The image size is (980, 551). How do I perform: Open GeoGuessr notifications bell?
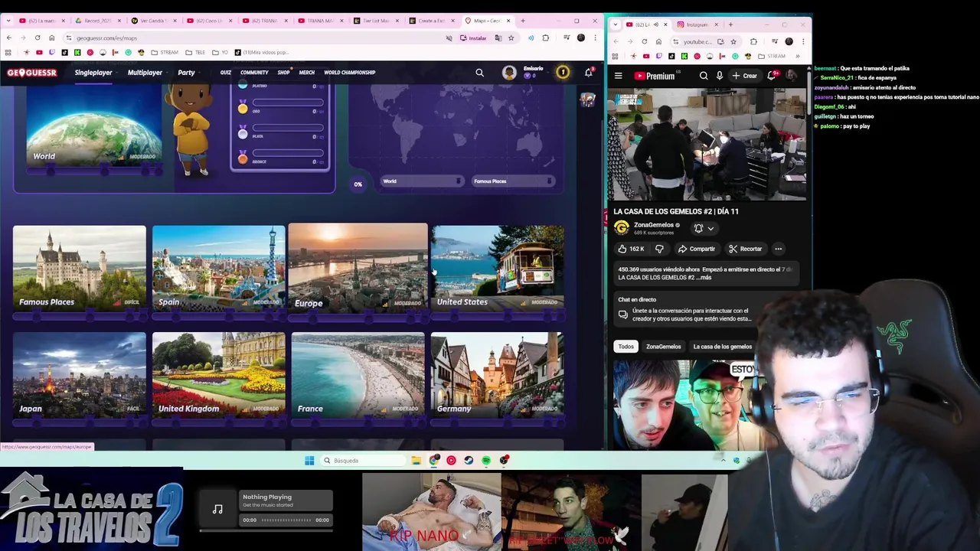pyautogui.click(x=588, y=73)
